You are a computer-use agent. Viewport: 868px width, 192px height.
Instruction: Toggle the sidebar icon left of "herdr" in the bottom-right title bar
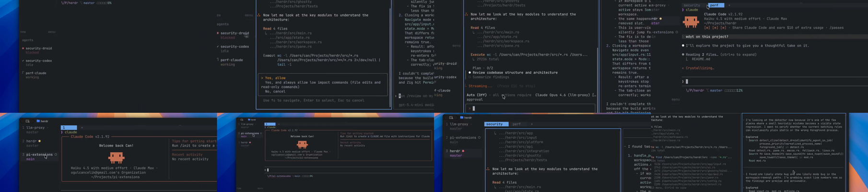click(x=451, y=118)
